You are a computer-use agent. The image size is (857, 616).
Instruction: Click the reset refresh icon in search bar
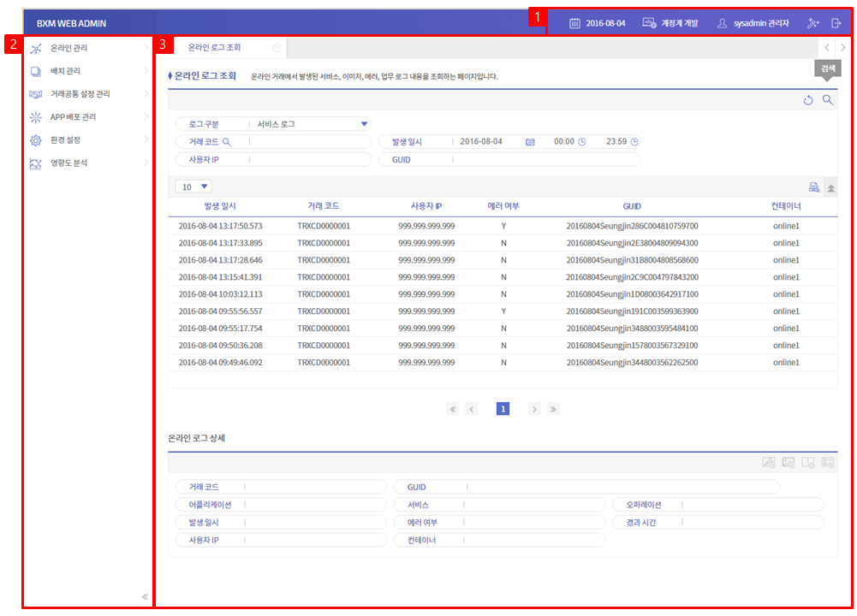point(808,100)
